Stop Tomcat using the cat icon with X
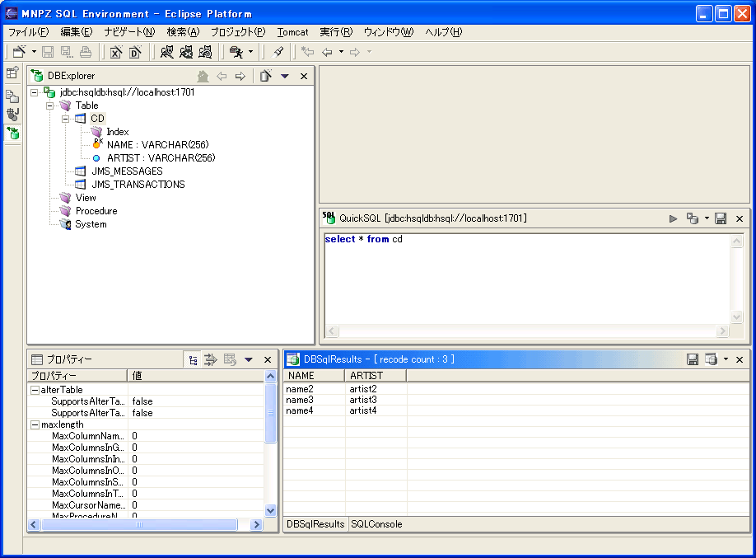 [x=186, y=52]
